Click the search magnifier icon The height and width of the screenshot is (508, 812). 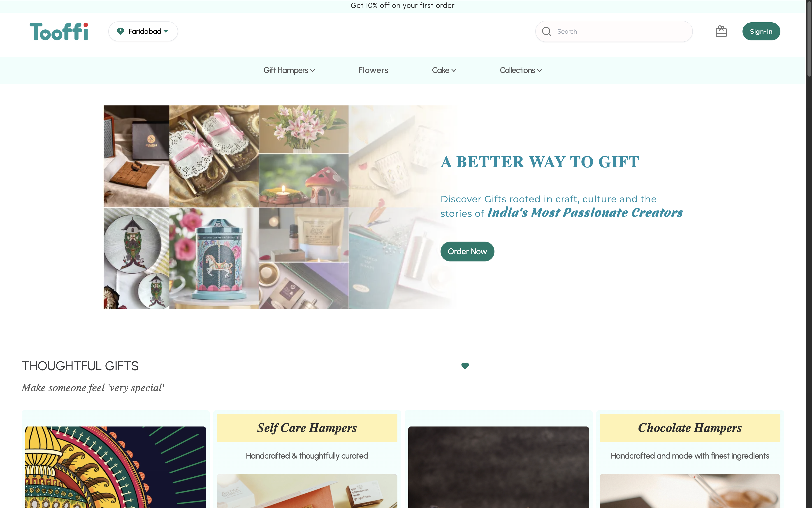coord(546,31)
